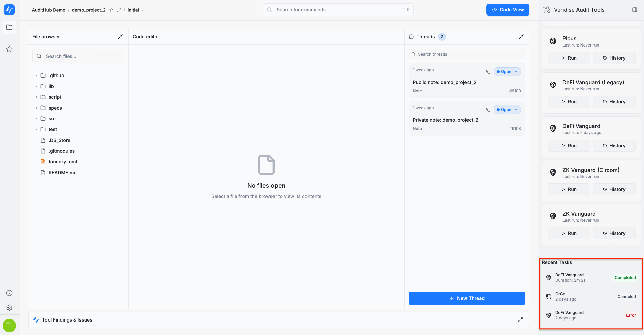Screen dimensions: 644x335
Task: Collapse the Threads panel
Action: [521, 37]
